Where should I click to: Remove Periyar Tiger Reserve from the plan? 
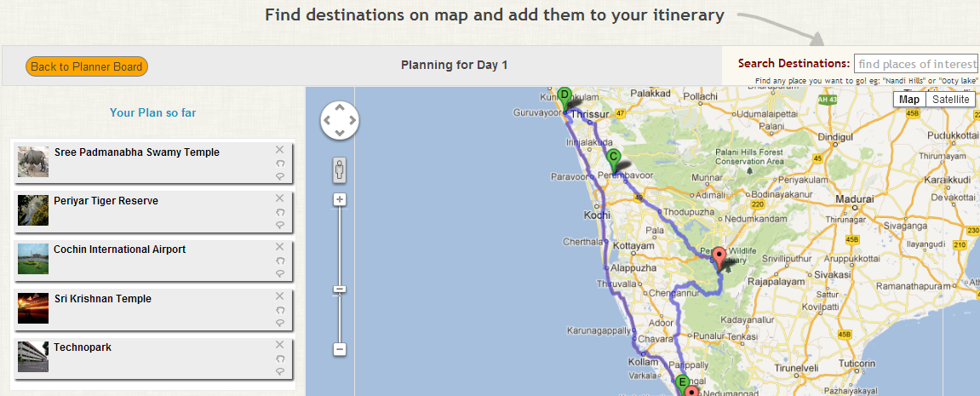click(279, 198)
